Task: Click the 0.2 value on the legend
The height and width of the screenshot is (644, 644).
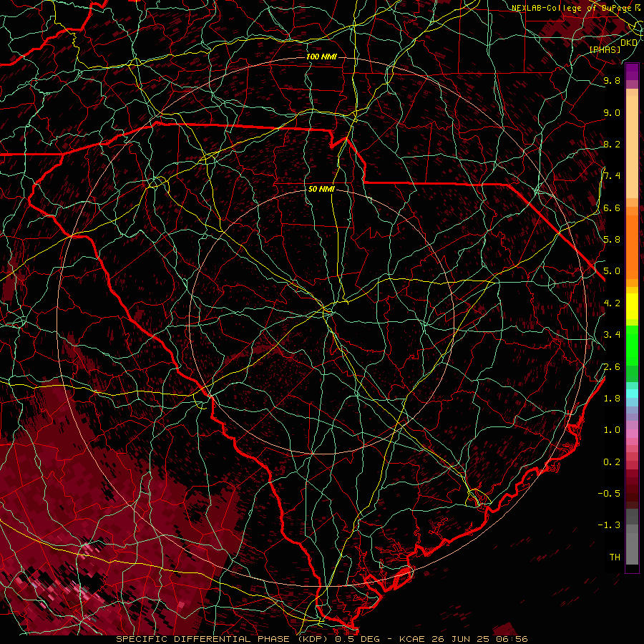Action: (612, 462)
